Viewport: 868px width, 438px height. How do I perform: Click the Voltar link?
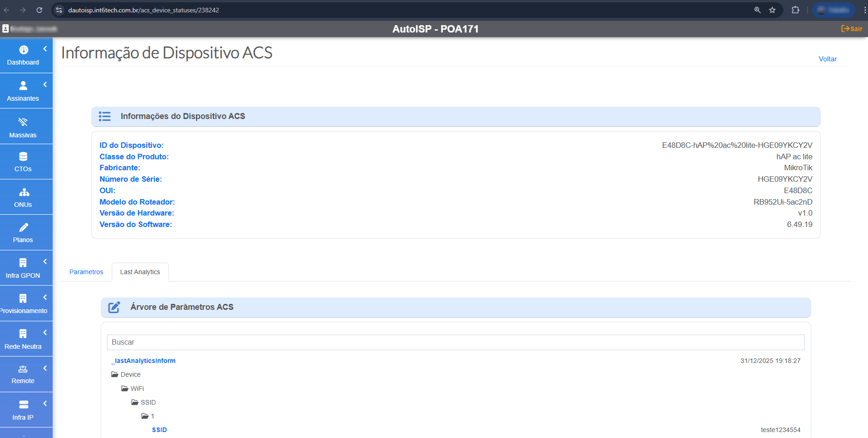[x=827, y=59]
